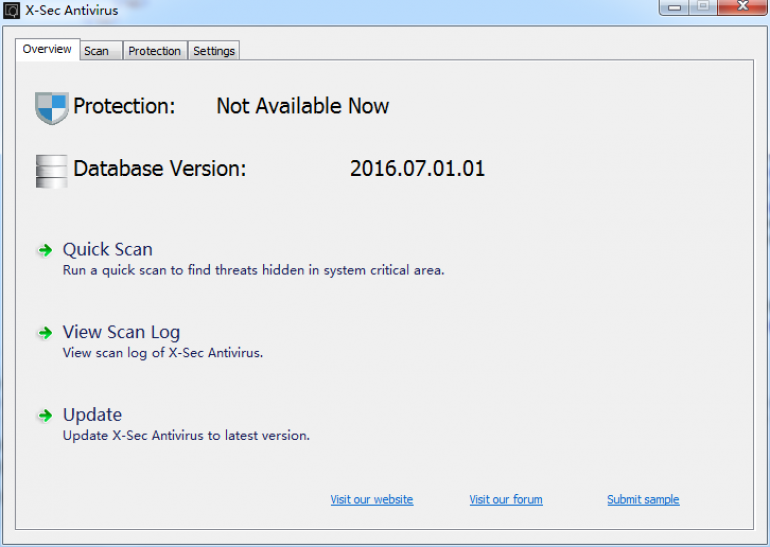The image size is (770, 547).
Task: Click the database version 2016.07.01.01 value
Action: pyautogui.click(x=417, y=168)
